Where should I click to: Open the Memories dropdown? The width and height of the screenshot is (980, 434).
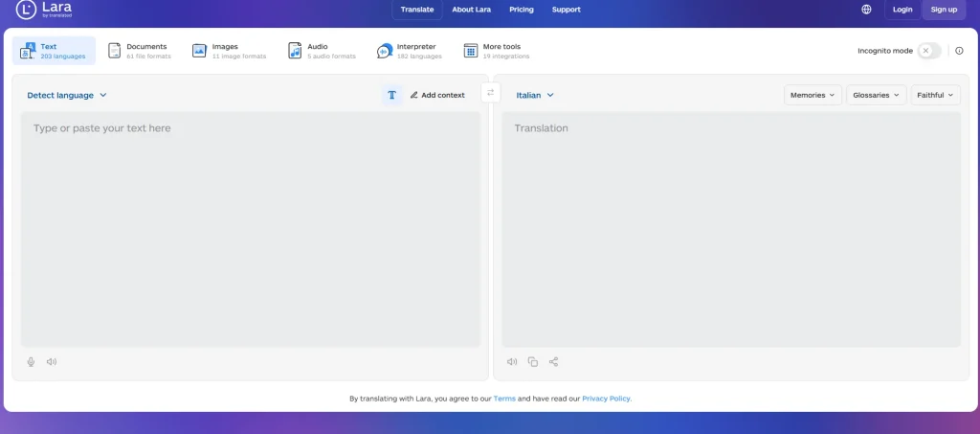pos(813,95)
